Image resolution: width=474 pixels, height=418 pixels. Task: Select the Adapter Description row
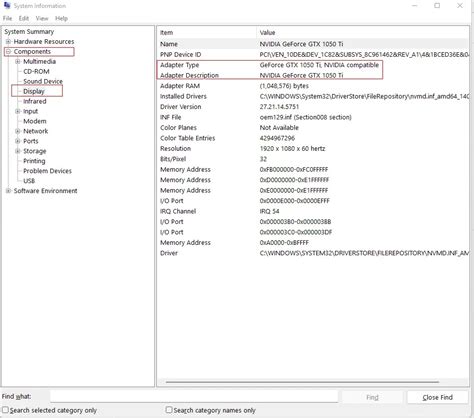point(313,75)
